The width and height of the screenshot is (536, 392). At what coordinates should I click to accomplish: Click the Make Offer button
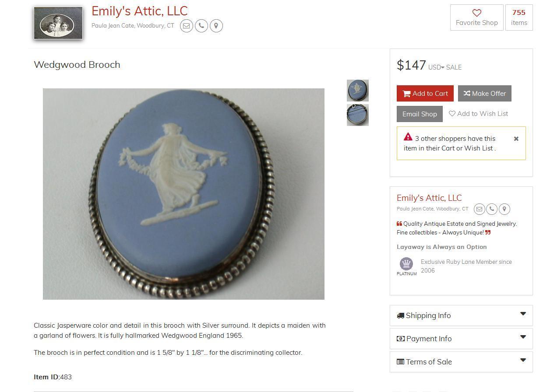(485, 94)
